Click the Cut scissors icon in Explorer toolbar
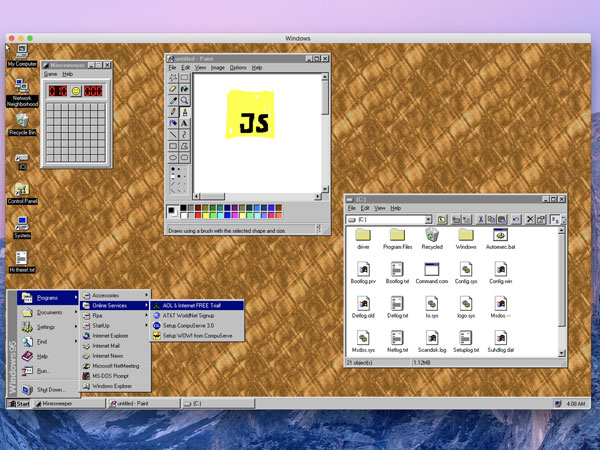 click(x=482, y=219)
